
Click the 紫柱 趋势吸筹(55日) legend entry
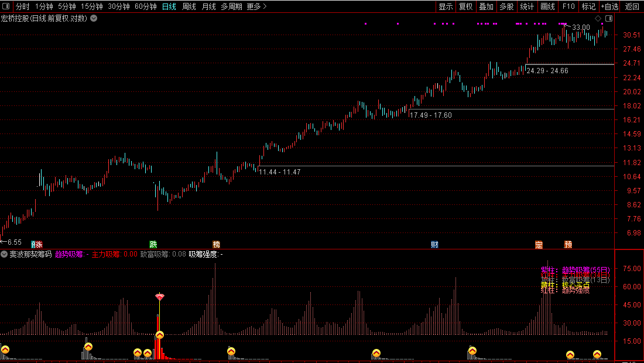[x=576, y=270]
